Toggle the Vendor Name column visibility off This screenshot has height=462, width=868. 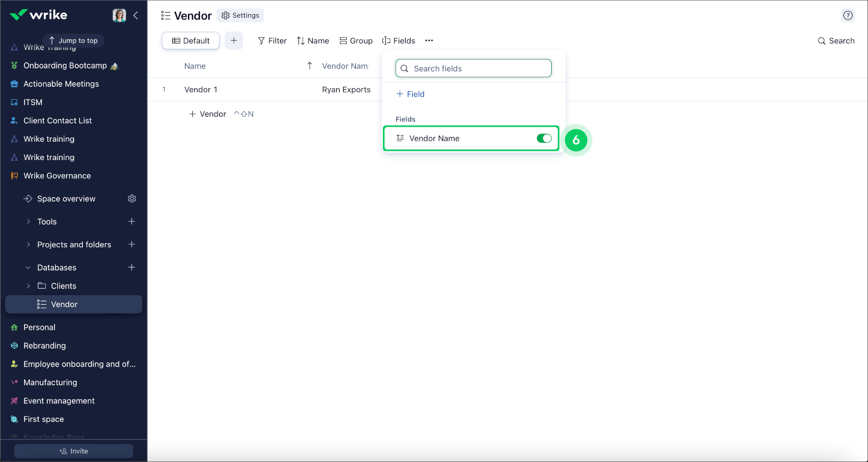pyautogui.click(x=544, y=138)
